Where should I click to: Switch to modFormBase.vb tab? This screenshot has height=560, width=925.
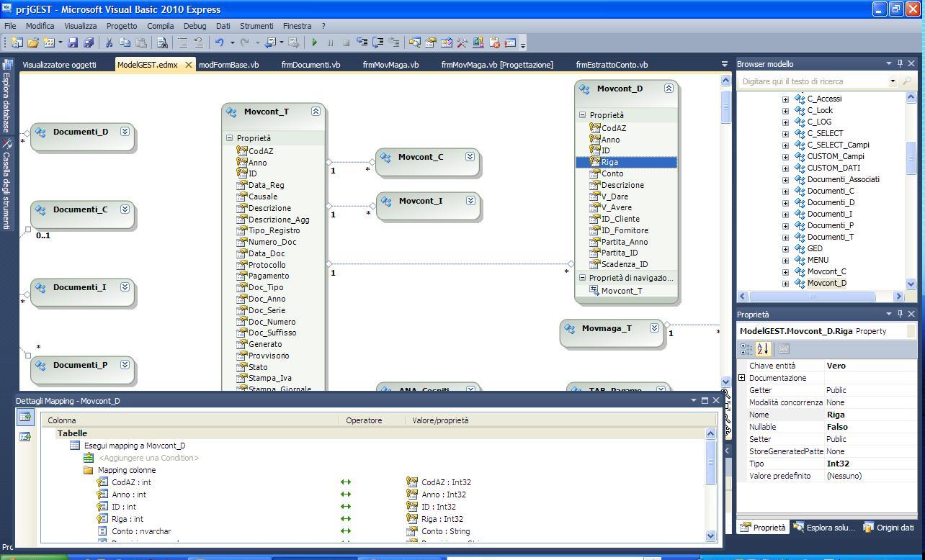(x=228, y=65)
